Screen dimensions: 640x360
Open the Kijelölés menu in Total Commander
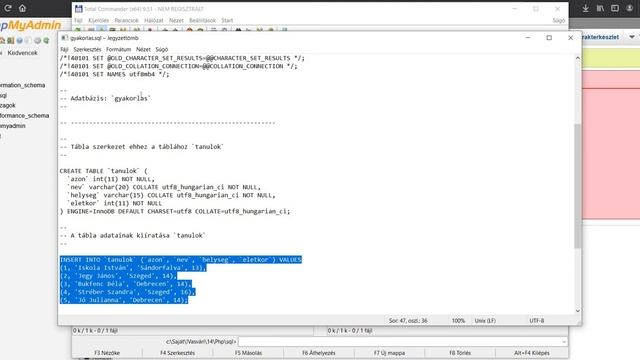click(98, 20)
